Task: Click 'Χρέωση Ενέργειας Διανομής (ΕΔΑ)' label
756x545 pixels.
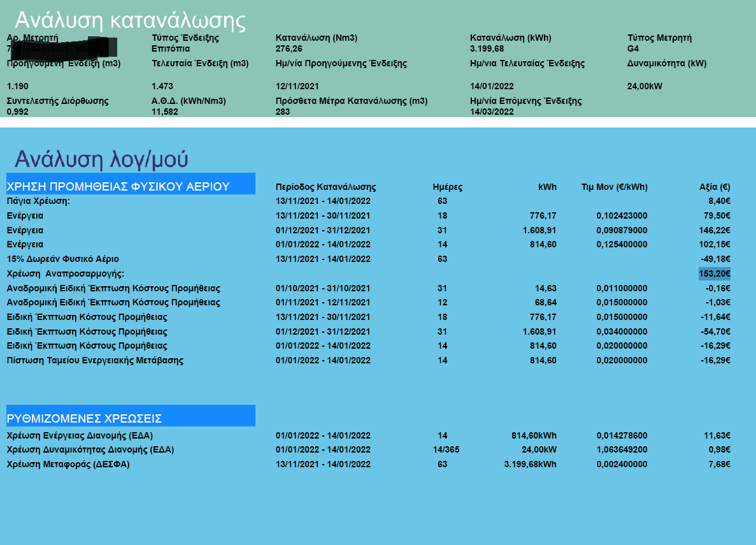Action: point(80,435)
